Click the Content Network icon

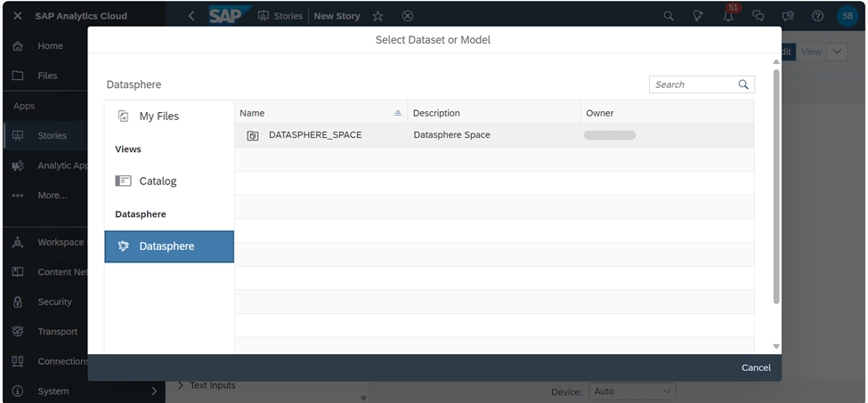(18, 272)
